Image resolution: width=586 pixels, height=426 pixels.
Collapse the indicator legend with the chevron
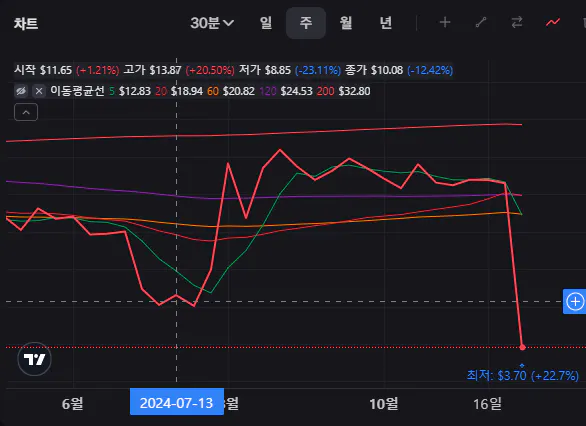coord(26,112)
